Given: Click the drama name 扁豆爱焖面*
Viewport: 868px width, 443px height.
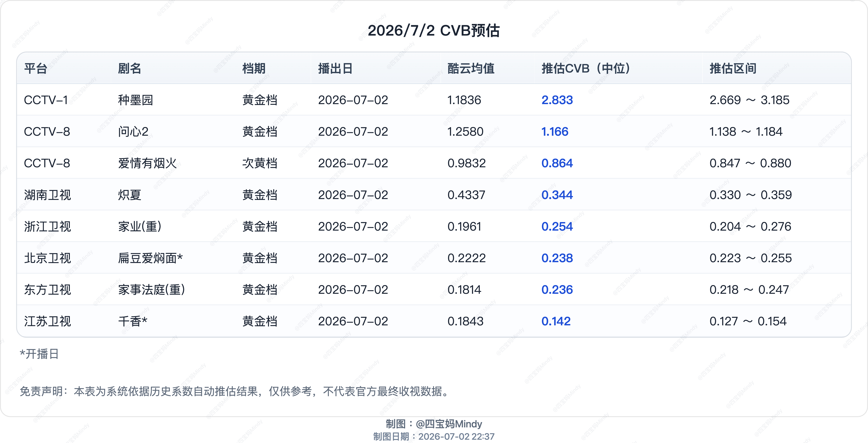Looking at the screenshot, I should point(150,258).
